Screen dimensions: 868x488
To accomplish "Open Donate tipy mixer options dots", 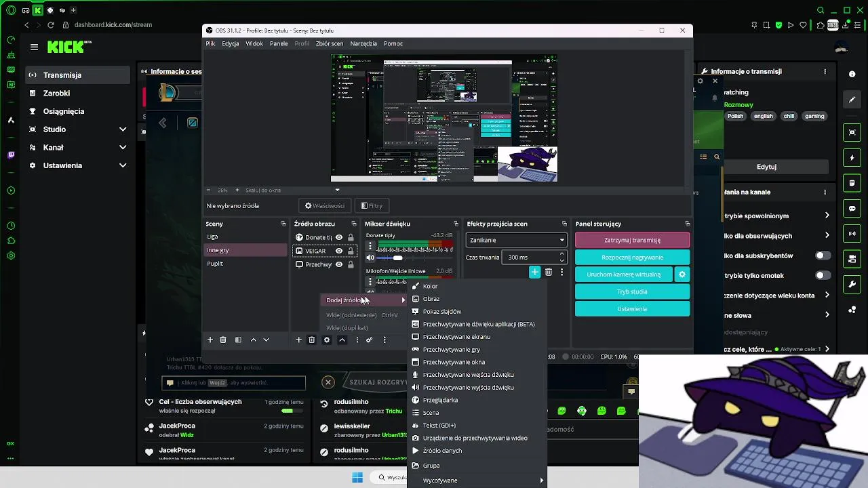I will point(370,246).
